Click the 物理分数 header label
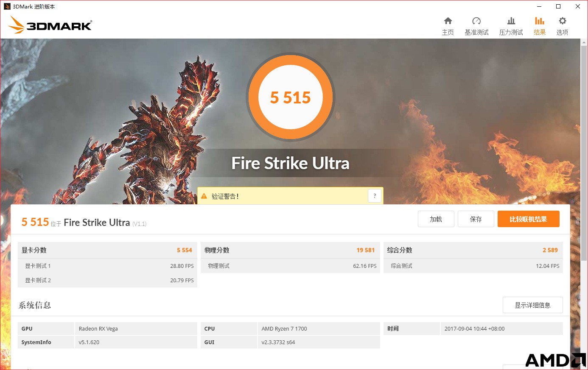This screenshot has width=588, height=370. pos(217,250)
